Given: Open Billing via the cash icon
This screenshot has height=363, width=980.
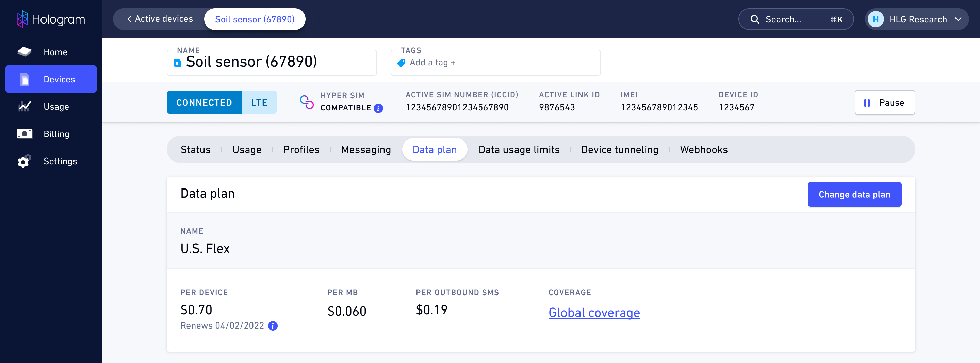Looking at the screenshot, I should click(x=24, y=134).
